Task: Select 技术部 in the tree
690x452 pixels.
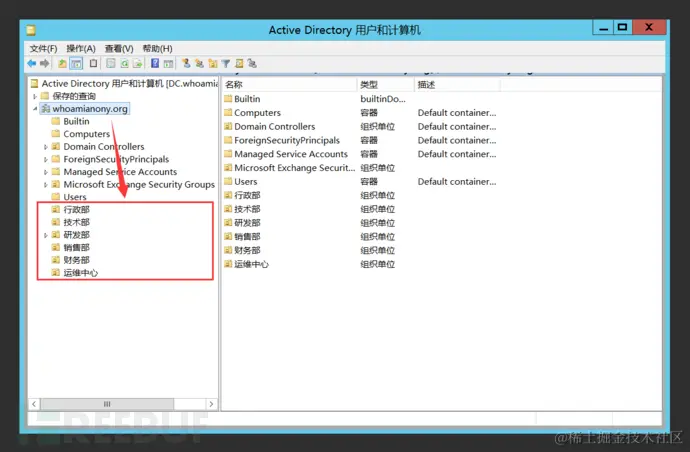Action: pyautogui.click(x=77, y=222)
